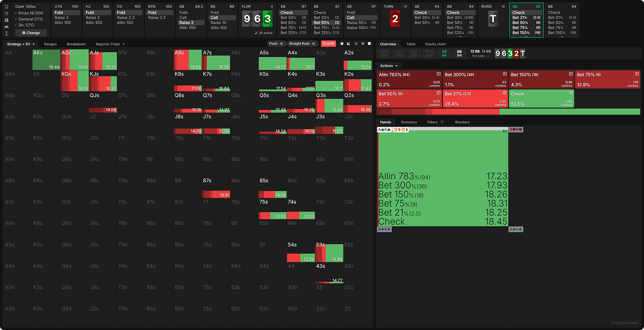Open the gamepad practice icon
Screen dimensions: 644x330
click(6, 27)
